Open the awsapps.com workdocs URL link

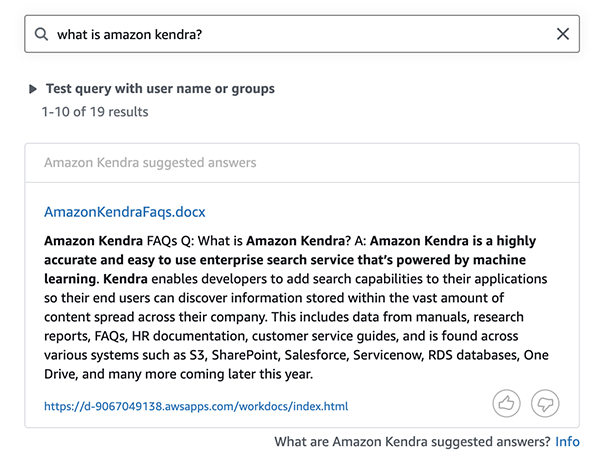195,406
